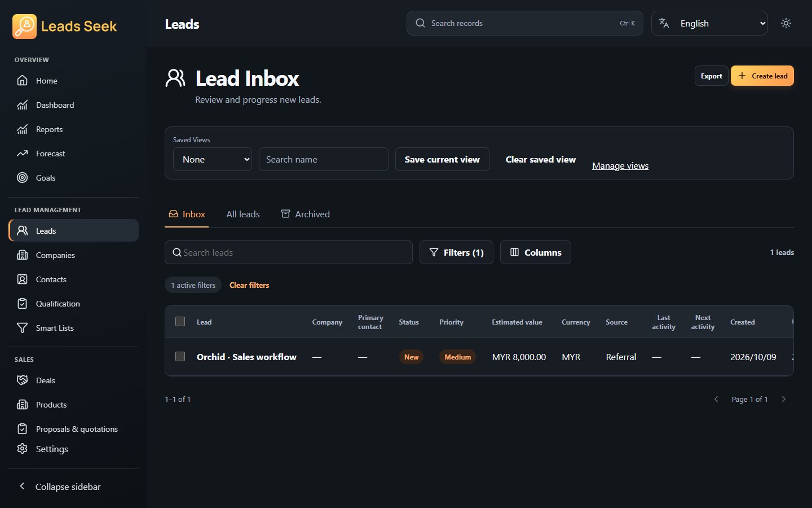Open Products via its sidebar icon

pyautogui.click(x=22, y=405)
